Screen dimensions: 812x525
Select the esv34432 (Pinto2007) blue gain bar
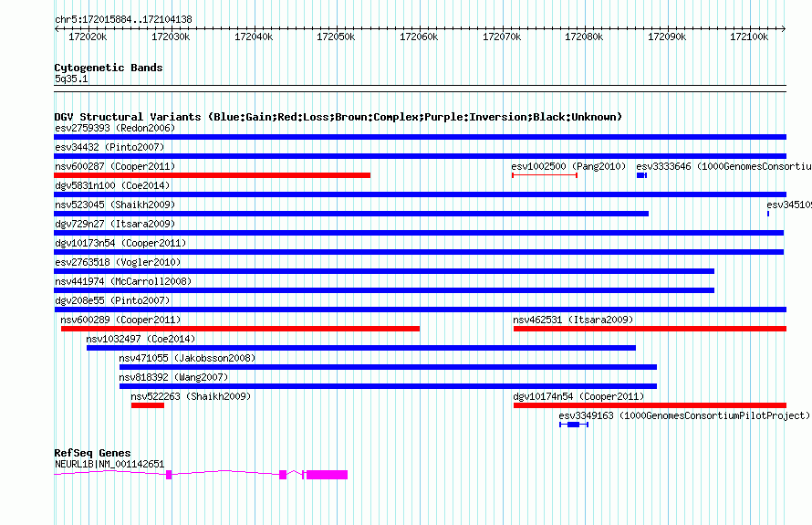[x=420, y=156]
